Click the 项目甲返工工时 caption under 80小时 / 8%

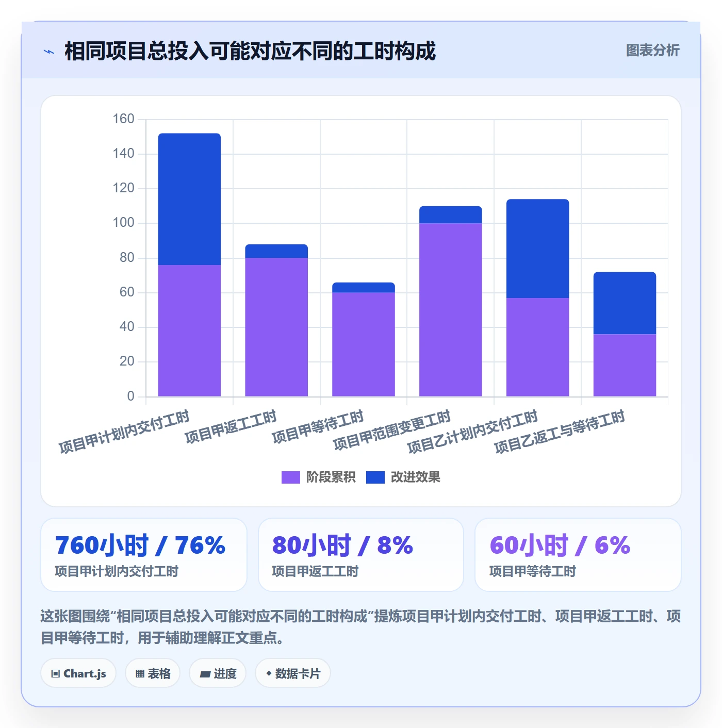pos(315,571)
